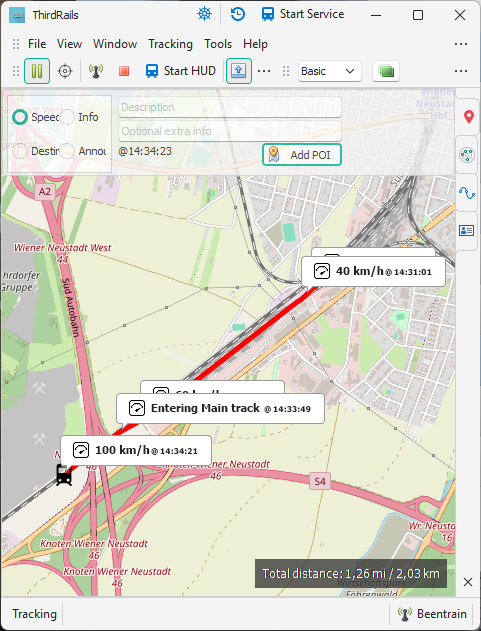Expand first toolbar overflow ellipsis
481x631 pixels.
[264, 71]
